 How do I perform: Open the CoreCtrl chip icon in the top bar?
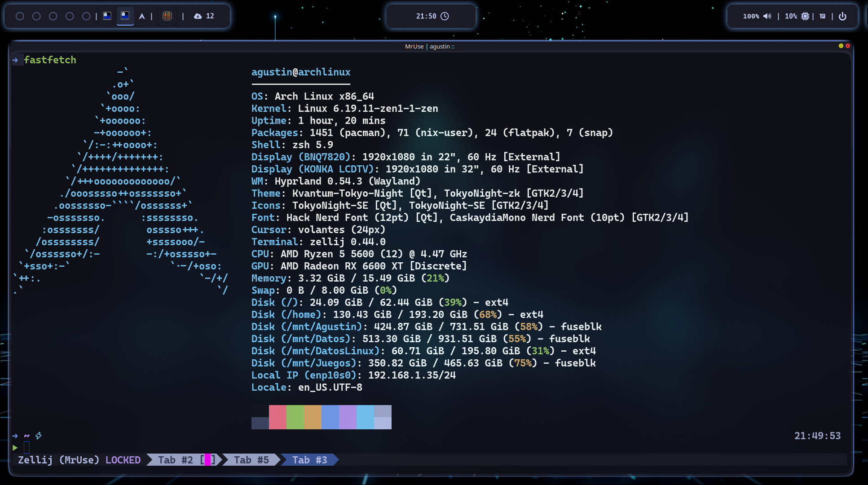click(167, 16)
